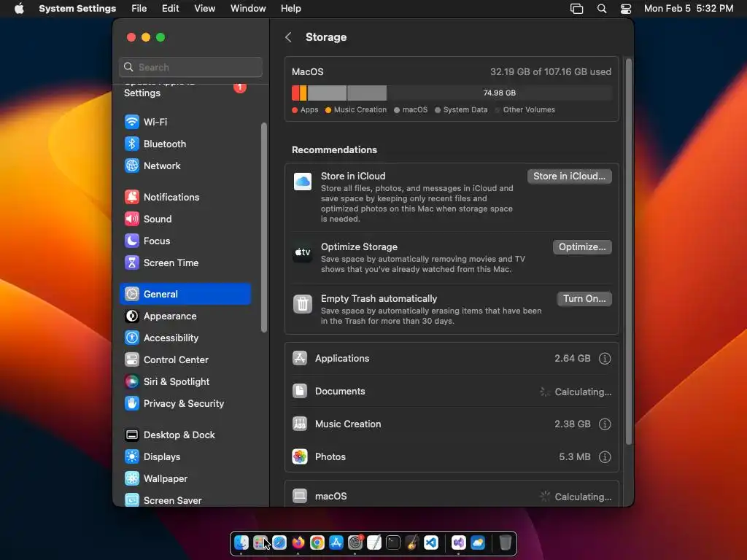
Task: Open Focus settings
Action: [185, 241]
